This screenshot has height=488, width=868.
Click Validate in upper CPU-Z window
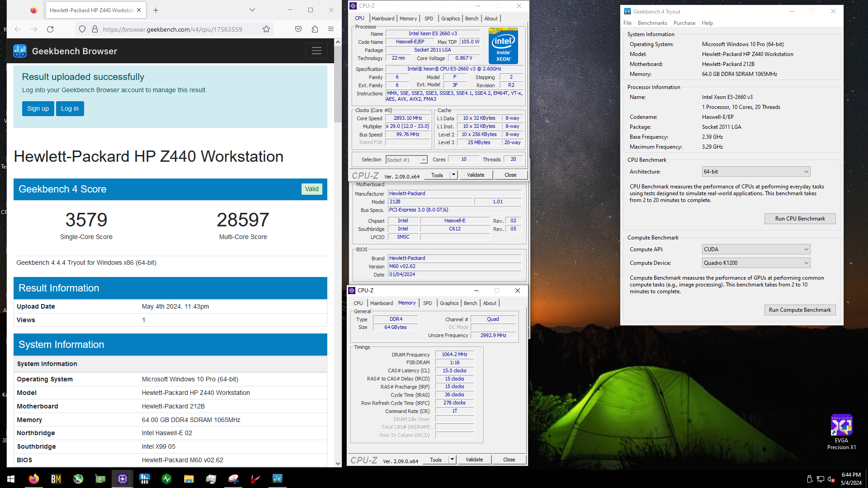click(x=476, y=175)
